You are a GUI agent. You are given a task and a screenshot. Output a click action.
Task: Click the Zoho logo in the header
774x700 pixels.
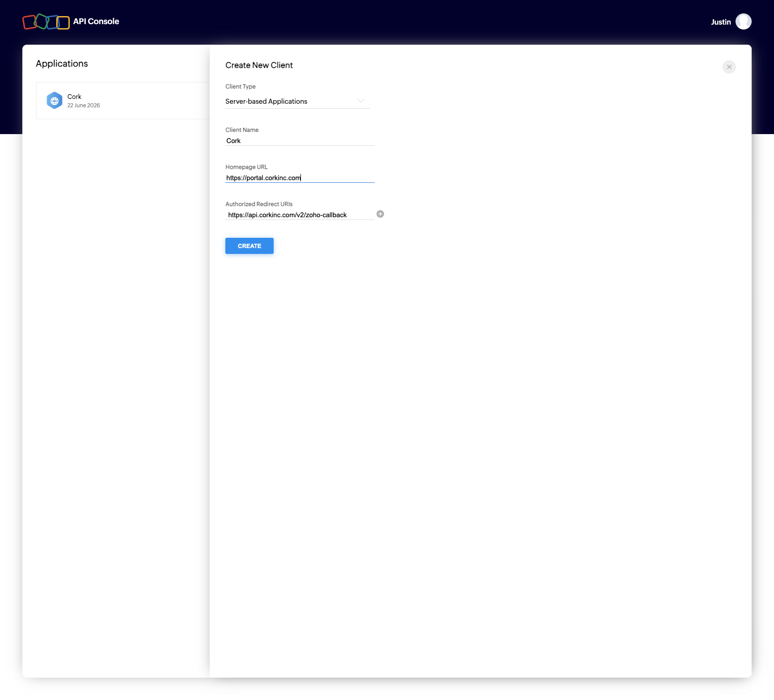(x=46, y=21)
